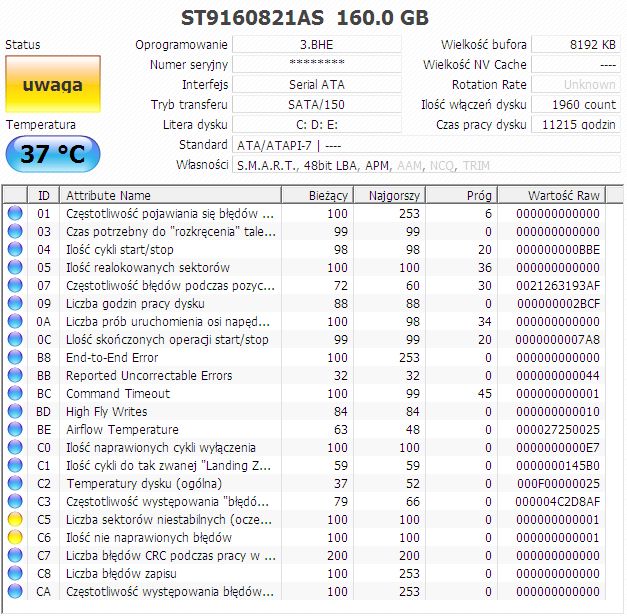
Task: Click the blue status icon for attribute 0A
Action: pos(15,321)
